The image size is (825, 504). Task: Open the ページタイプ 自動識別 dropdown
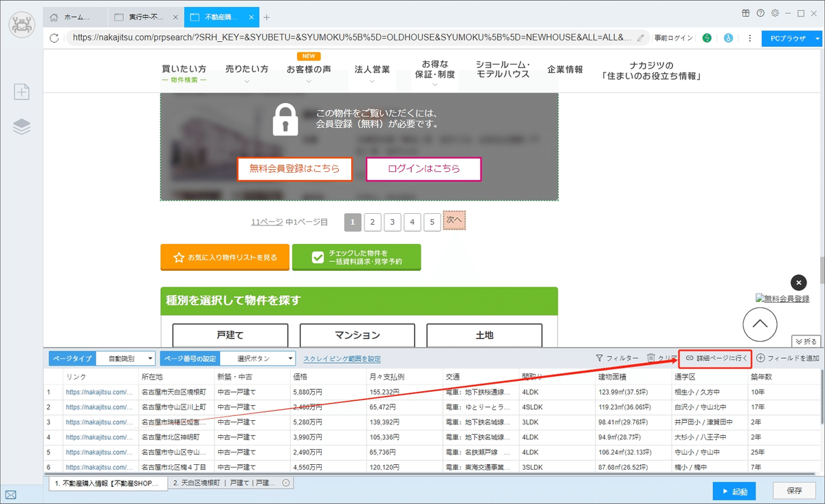tap(125, 358)
